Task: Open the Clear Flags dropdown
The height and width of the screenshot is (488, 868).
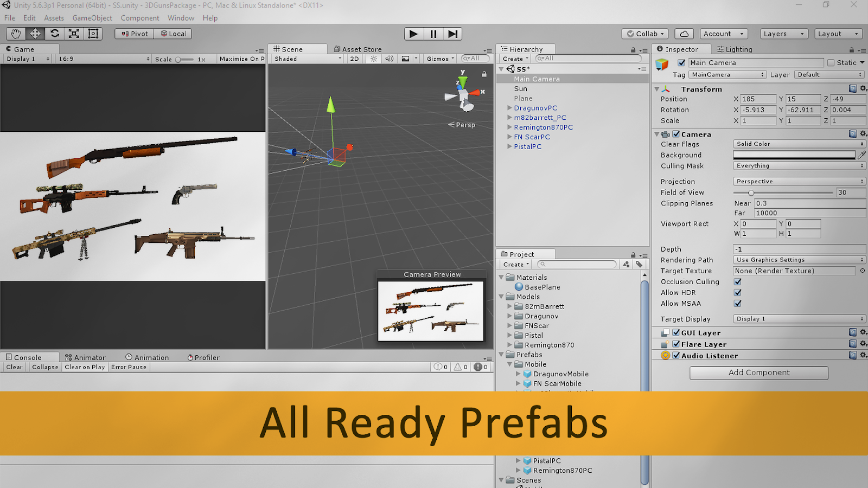Action: (x=799, y=144)
